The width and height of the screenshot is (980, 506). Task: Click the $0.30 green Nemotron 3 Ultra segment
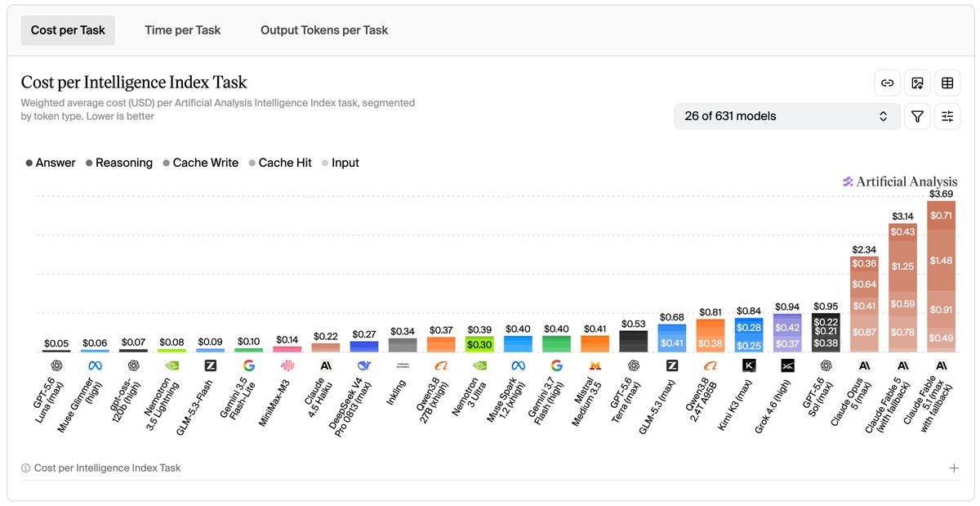click(x=479, y=345)
